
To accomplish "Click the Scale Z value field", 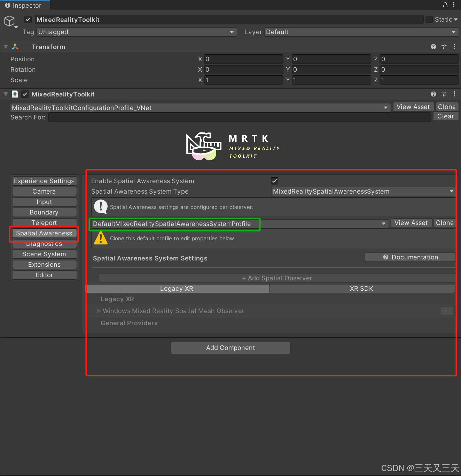I will tap(419, 80).
